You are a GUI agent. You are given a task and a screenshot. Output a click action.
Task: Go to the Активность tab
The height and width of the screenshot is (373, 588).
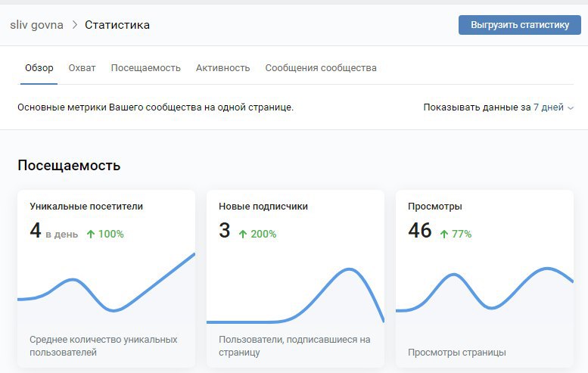(x=222, y=68)
